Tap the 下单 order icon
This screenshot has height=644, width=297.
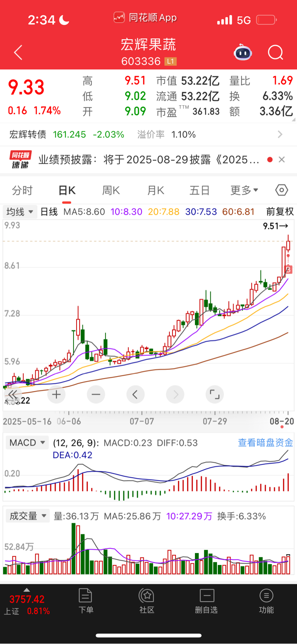(x=85, y=601)
